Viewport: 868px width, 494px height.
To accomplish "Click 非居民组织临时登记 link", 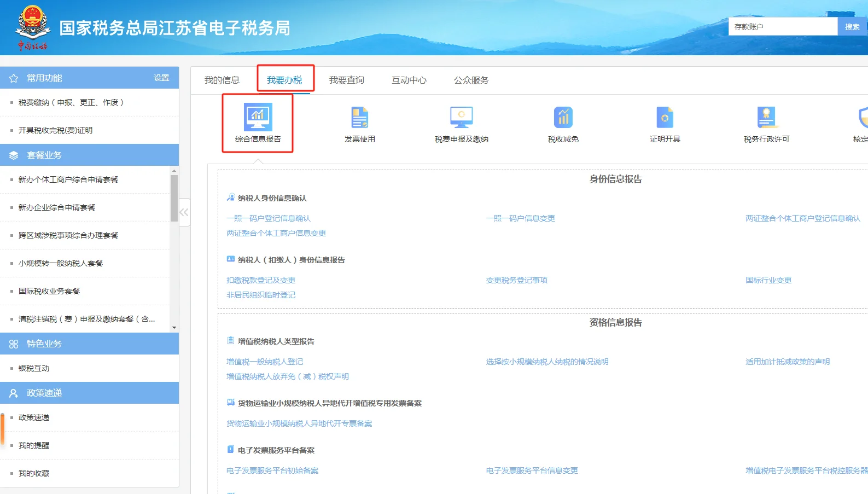I will click(261, 295).
